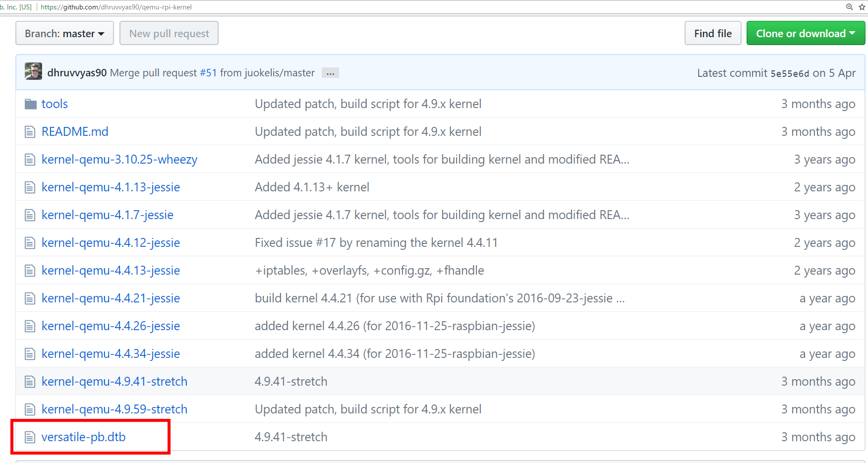
Task: Click the README.md file icon
Action: pyautogui.click(x=30, y=132)
